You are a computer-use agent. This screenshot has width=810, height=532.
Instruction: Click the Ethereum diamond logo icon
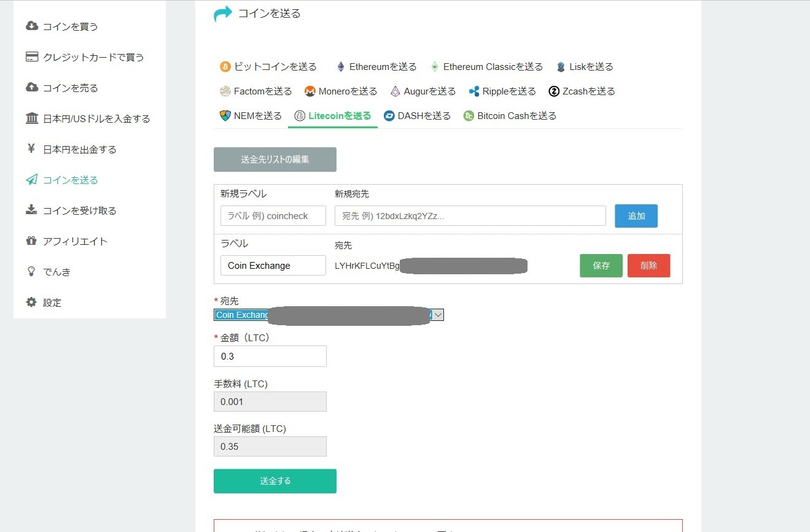tap(340, 66)
